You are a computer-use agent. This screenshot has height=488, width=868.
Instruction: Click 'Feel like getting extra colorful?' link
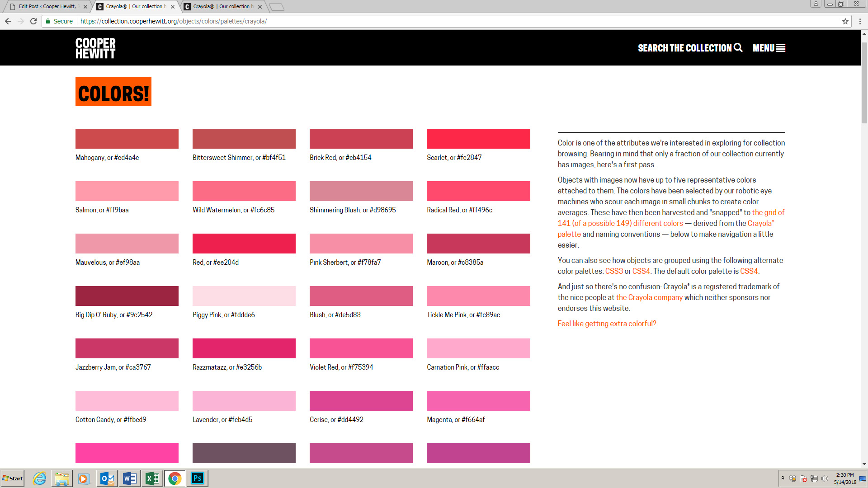coord(607,324)
